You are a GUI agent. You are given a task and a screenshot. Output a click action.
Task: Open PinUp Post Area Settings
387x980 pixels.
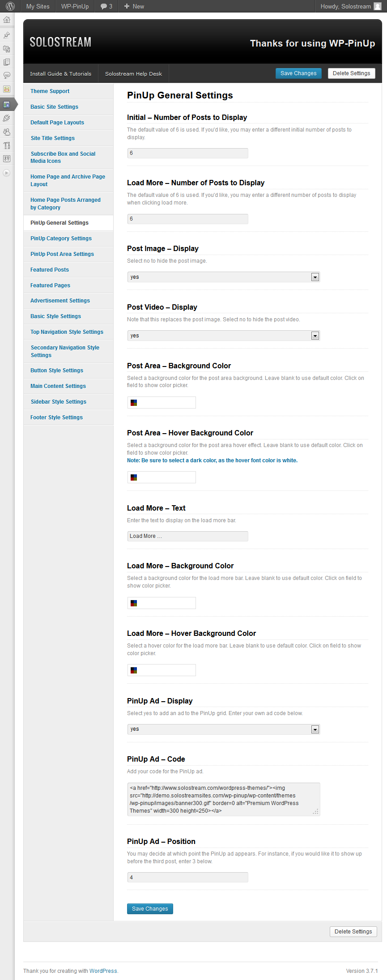coord(68,254)
